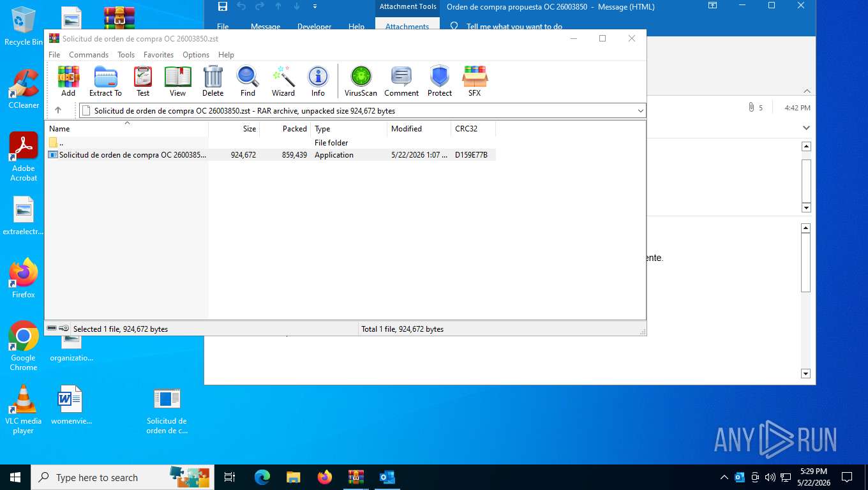Select the VLC media player shortcut
This screenshot has height=490, width=868.
[x=24, y=410]
